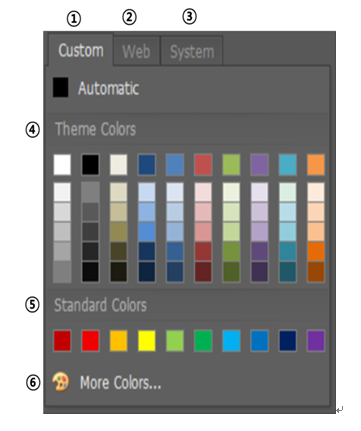Switch to the Web tab
361x431 pixels.
coord(136,51)
